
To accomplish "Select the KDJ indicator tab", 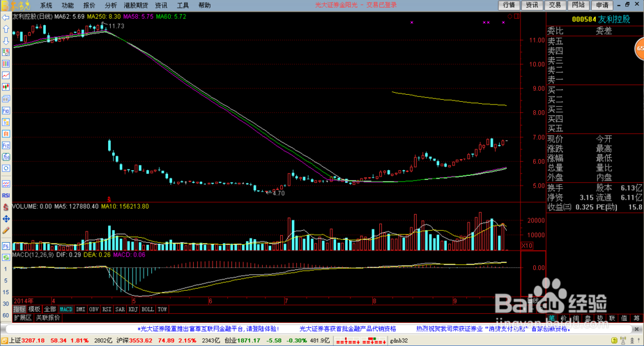I will [x=133, y=309].
